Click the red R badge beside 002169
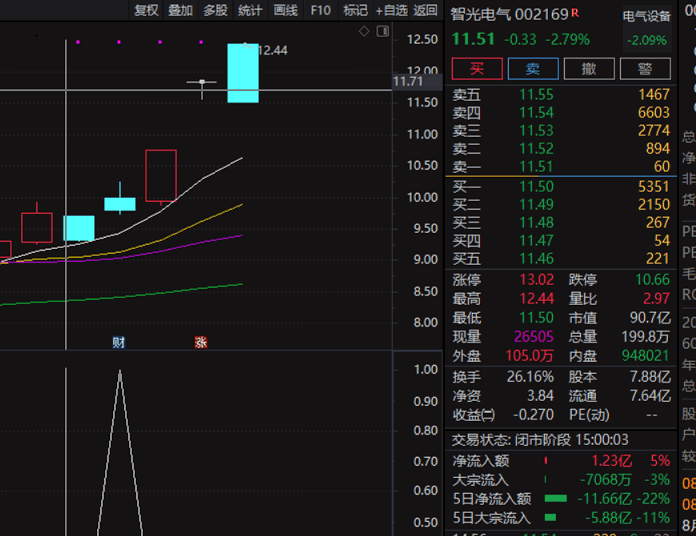Viewport: 696px width, 536px height. tap(575, 13)
